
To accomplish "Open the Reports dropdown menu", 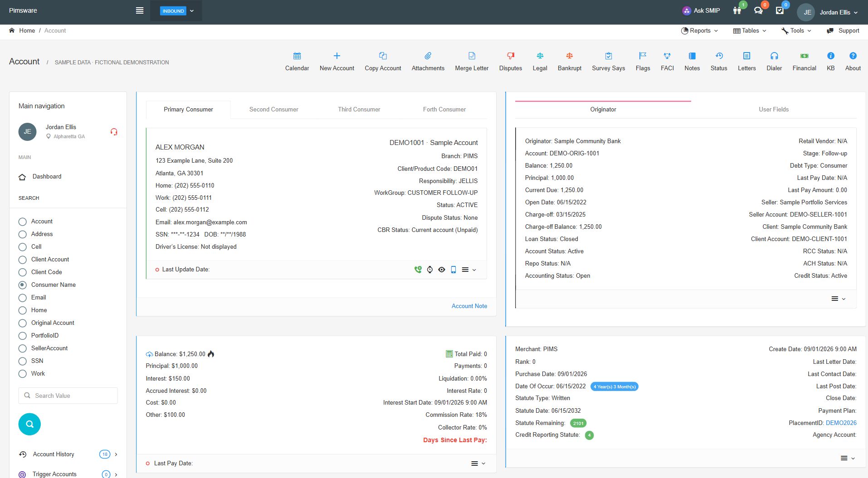I will click(x=699, y=30).
